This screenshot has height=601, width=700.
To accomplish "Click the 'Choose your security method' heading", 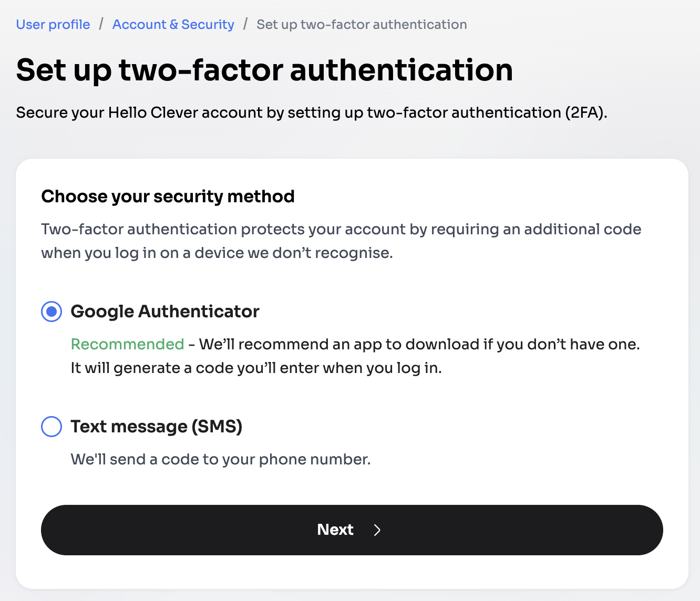I will coord(168,196).
